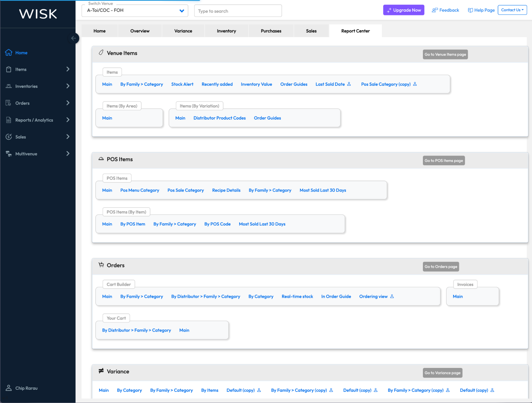Screen dimensions: 532x403
Task: Open Items from the sidebar clipboard icon
Action: [x=9, y=69]
